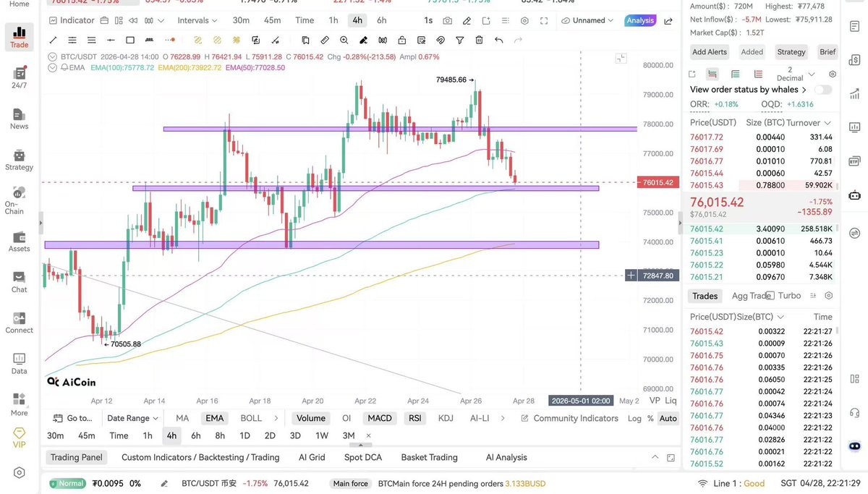
Task: Click the delete drawings trash icon
Action: (480, 41)
